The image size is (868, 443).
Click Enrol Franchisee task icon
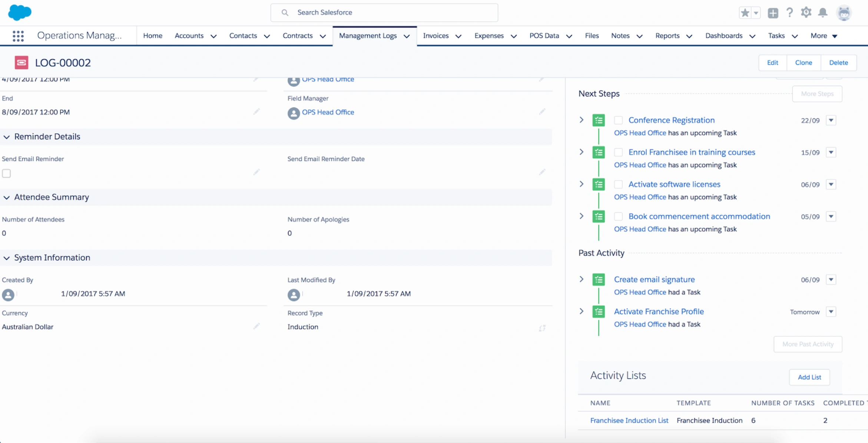click(599, 152)
